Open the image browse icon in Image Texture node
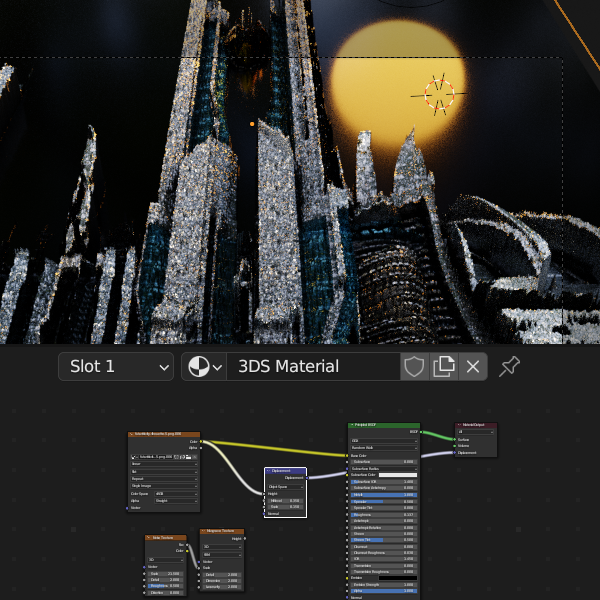This screenshot has height=600, width=600. [x=134, y=457]
